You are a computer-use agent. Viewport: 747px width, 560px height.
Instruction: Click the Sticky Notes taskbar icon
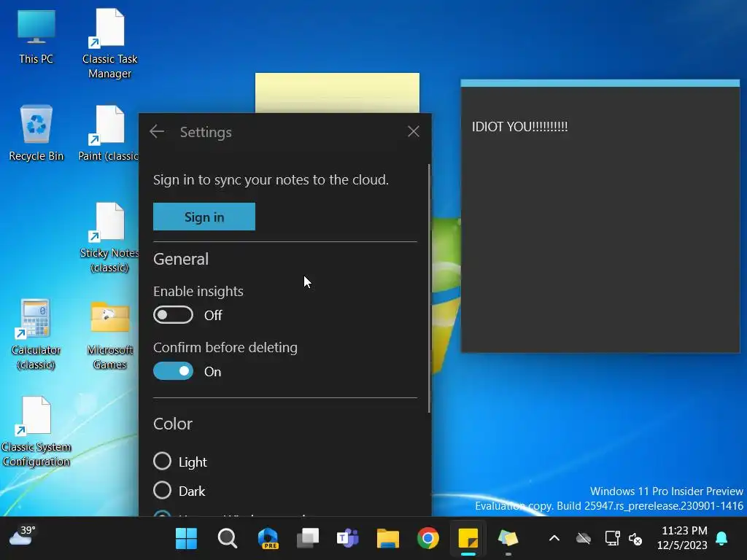tap(468, 539)
